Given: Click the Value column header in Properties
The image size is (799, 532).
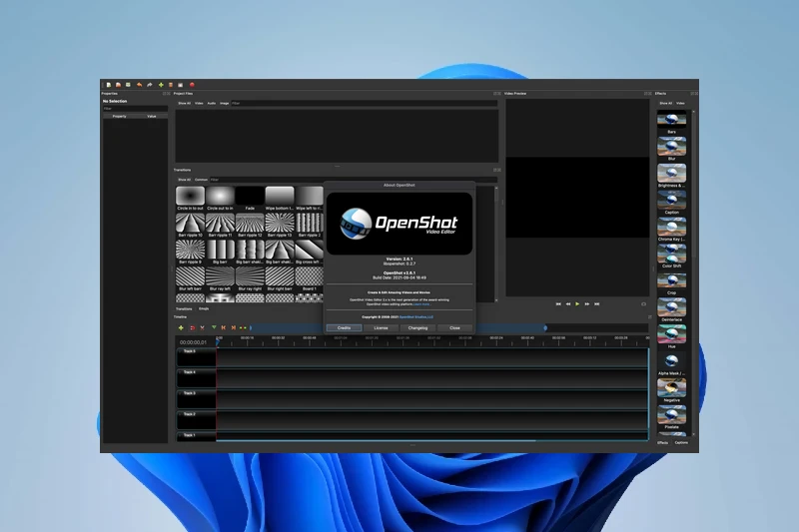Looking at the screenshot, I should 152,116.
